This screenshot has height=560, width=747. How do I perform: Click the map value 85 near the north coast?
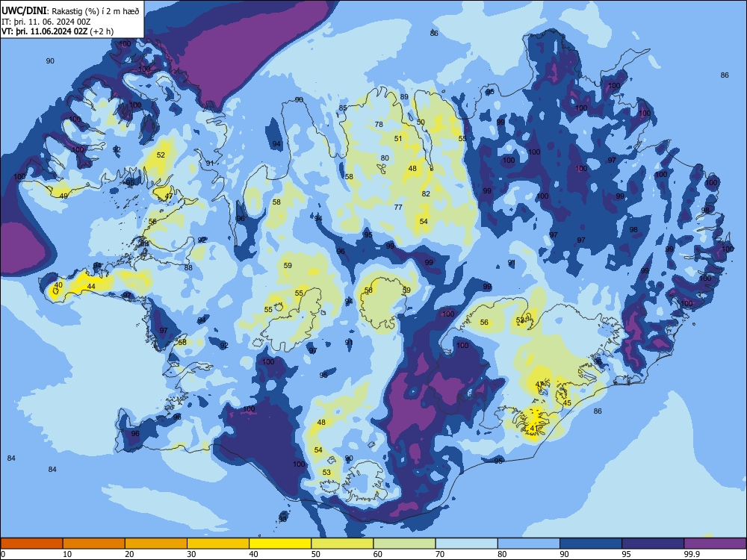343,108
